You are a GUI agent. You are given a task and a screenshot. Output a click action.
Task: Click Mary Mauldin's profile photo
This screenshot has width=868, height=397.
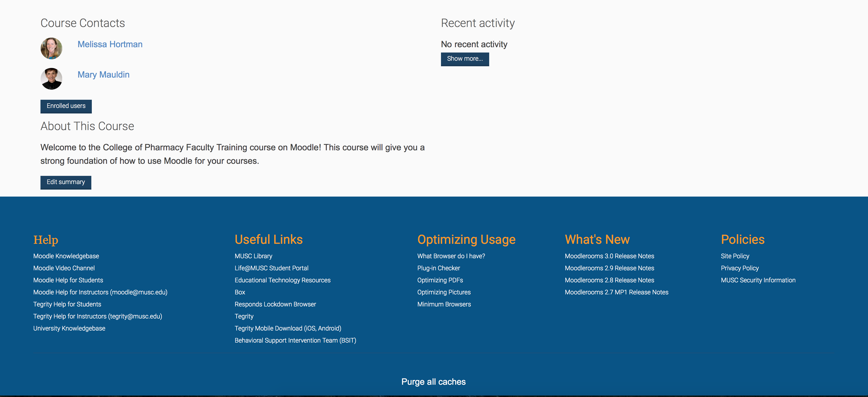[x=51, y=79]
